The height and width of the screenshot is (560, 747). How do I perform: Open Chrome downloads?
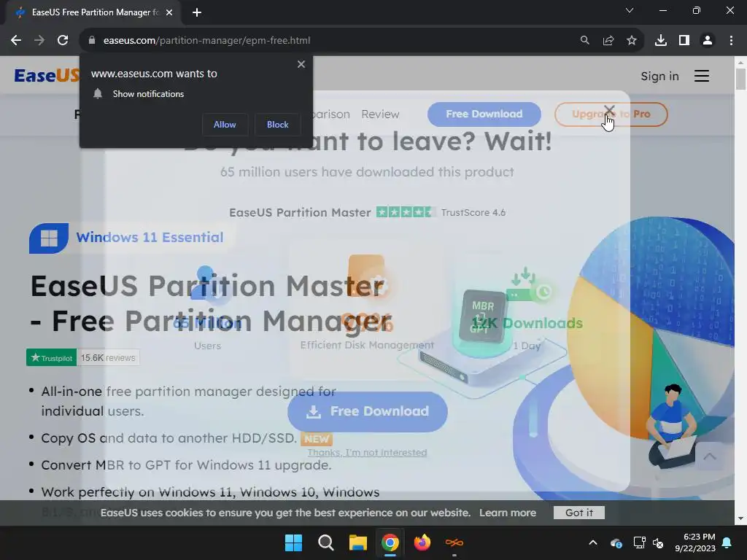(661, 41)
